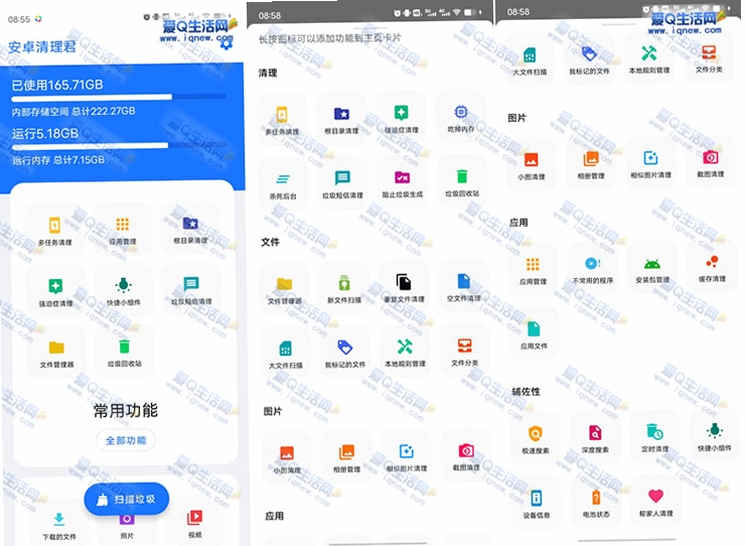Open the 视频 shortcut on the left home screen
This screenshot has height=546, width=745.
click(x=195, y=523)
